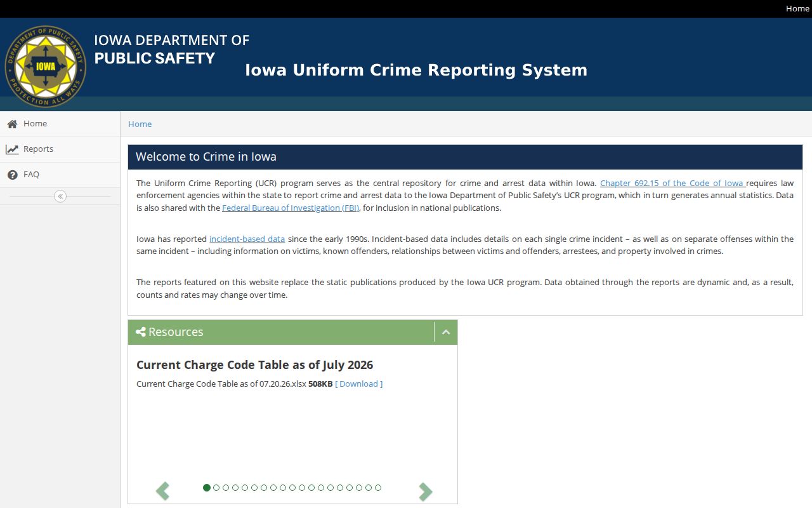Open the FAQ page from the sidebar
This screenshot has height=508, width=812.
[60, 175]
